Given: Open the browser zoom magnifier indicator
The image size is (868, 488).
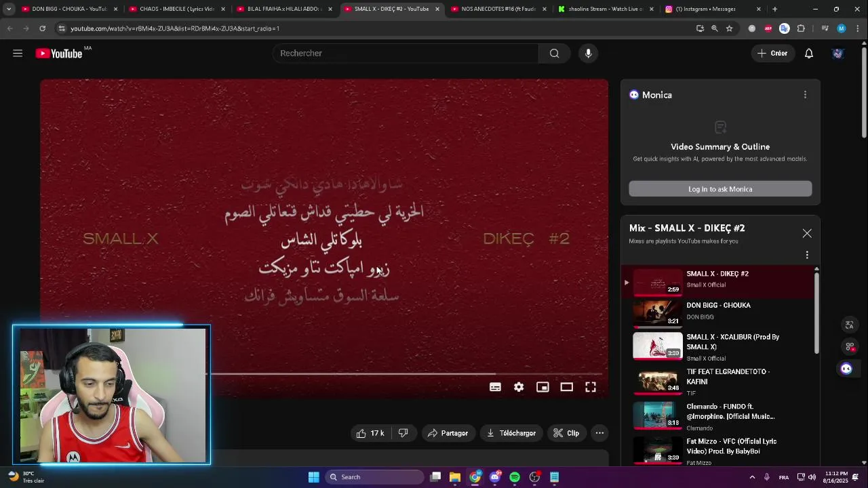Looking at the screenshot, I should coord(714,28).
